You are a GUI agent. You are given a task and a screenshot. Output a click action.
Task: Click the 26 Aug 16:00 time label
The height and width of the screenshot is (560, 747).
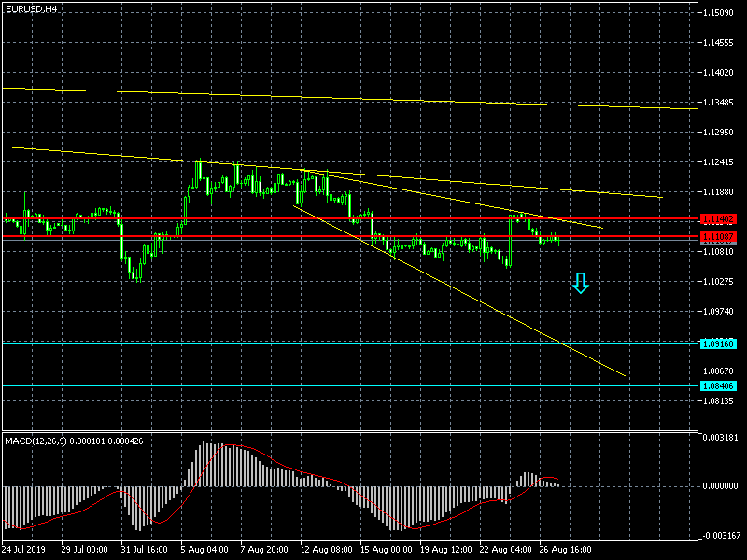[x=566, y=550]
